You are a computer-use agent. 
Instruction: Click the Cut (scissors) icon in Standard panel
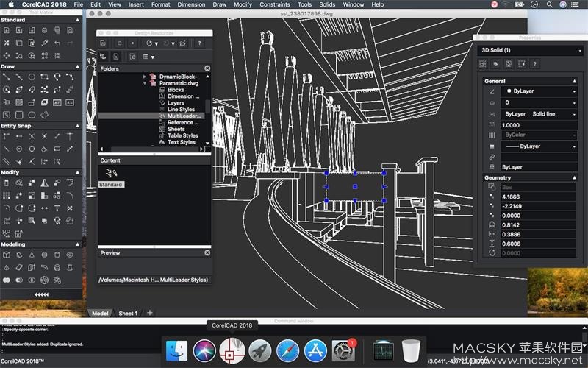7,43
